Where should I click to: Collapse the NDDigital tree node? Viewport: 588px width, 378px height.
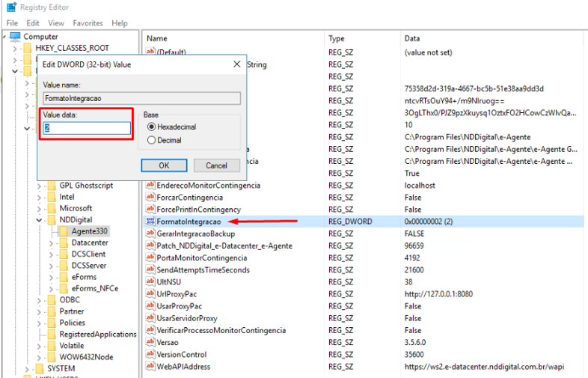point(39,220)
